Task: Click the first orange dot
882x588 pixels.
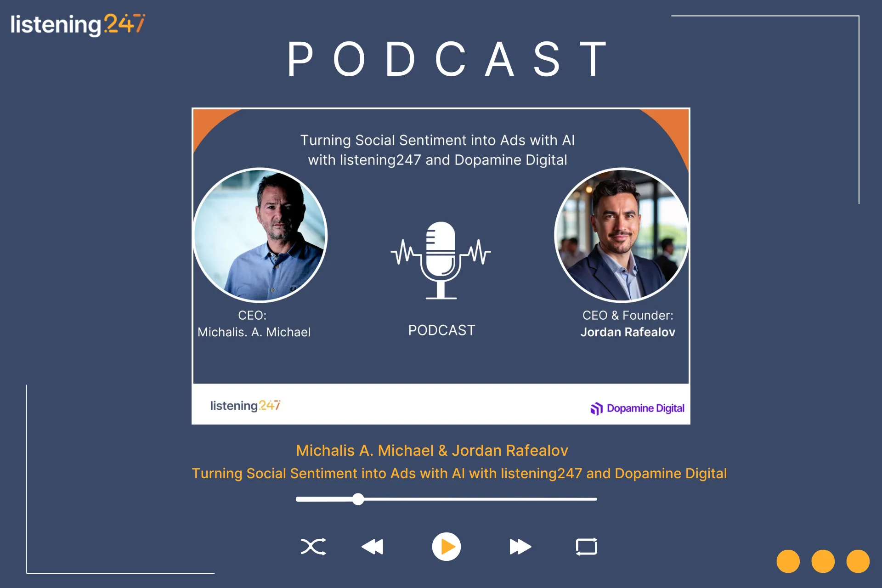Action: point(788,561)
